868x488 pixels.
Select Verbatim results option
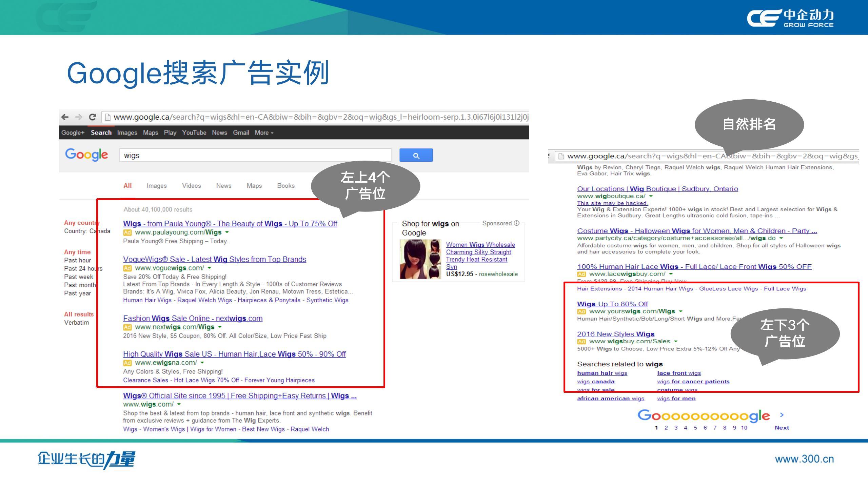click(x=77, y=323)
